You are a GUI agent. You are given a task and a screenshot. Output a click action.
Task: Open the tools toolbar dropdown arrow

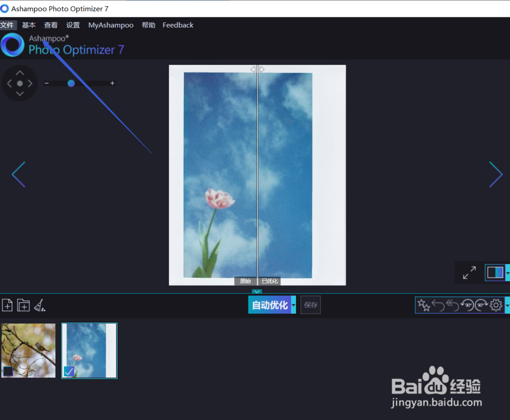tap(507, 305)
